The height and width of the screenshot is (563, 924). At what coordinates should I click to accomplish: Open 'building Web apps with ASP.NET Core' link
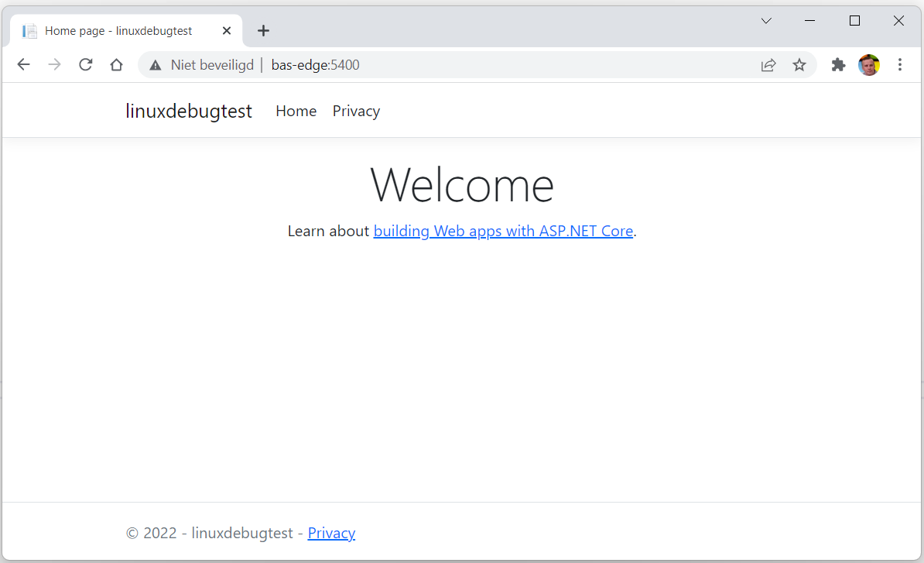tap(503, 231)
